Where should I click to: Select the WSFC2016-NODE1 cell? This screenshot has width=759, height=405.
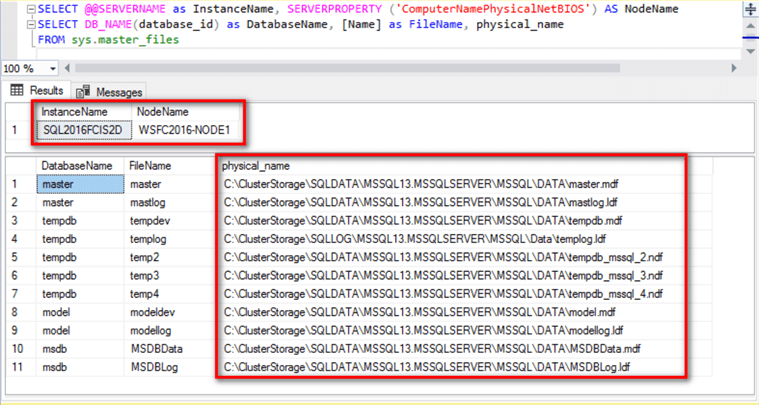click(185, 130)
